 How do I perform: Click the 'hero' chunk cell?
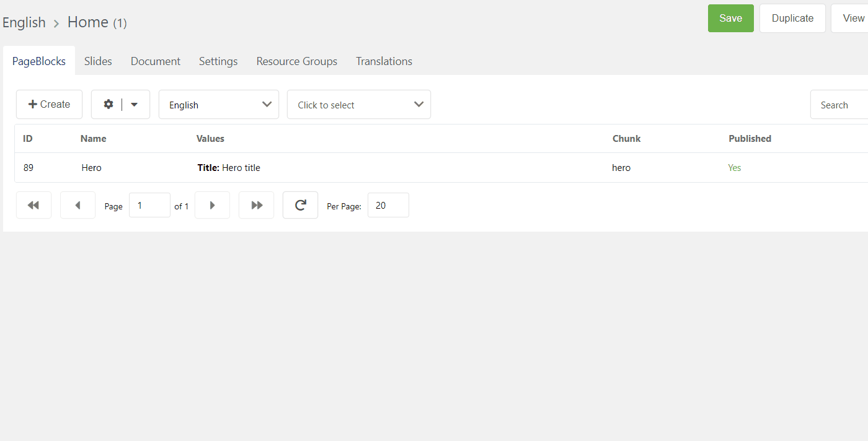(621, 168)
